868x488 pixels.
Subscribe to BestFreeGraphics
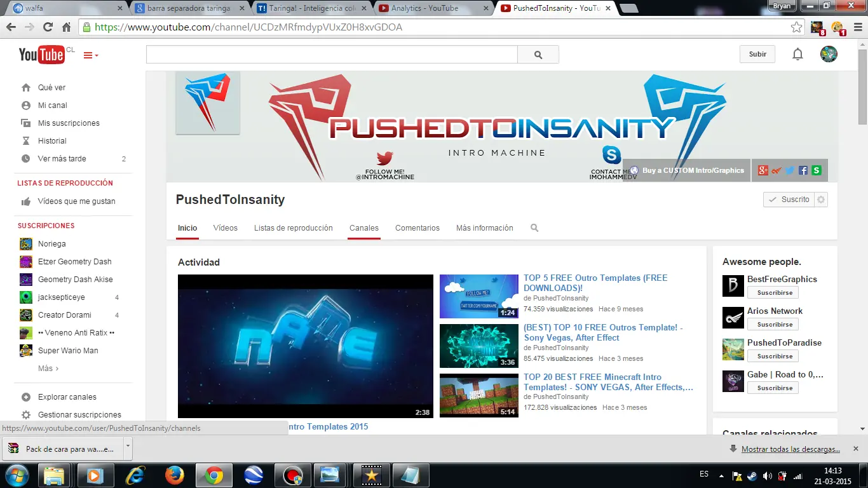pos(773,293)
